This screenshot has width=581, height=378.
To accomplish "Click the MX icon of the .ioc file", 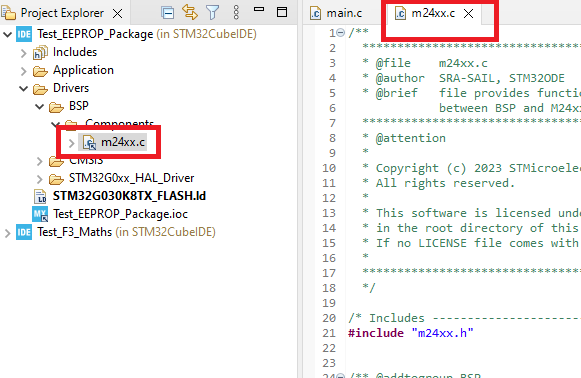I will point(40,214).
